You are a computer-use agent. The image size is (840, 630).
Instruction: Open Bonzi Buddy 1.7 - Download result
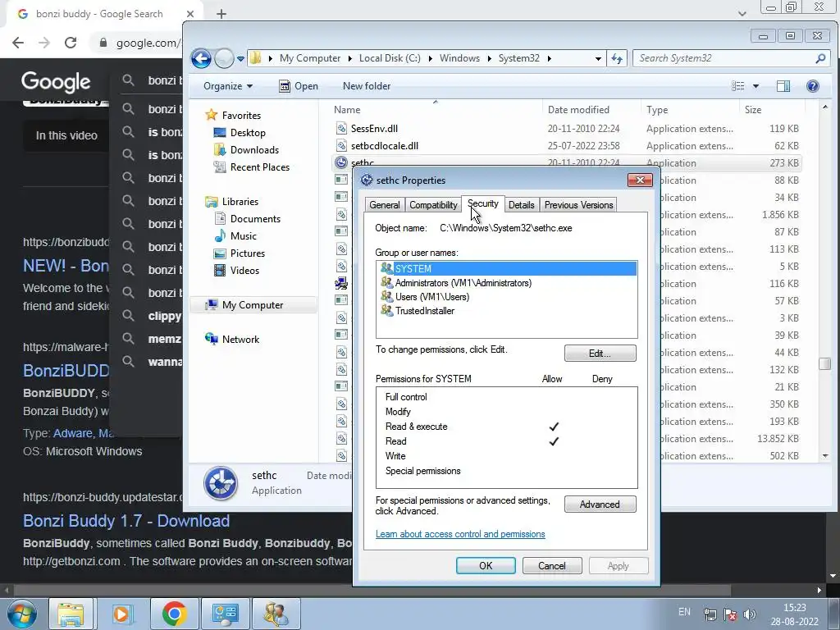[126, 521]
